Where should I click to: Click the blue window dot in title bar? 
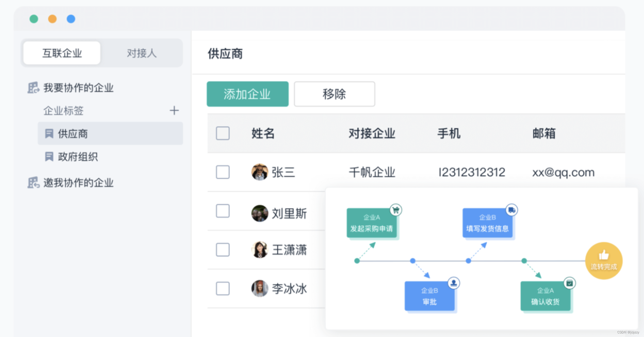coord(71,19)
